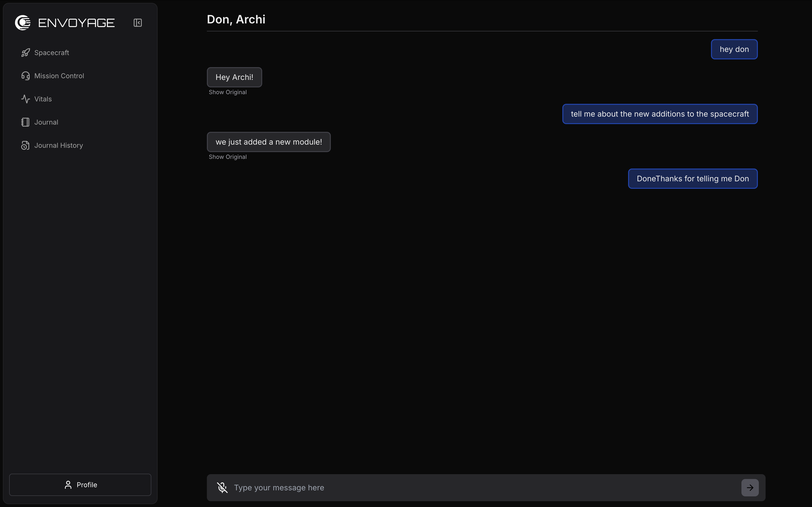The image size is (812, 507).
Task: Focus the message input field
Action: tap(483, 487)
